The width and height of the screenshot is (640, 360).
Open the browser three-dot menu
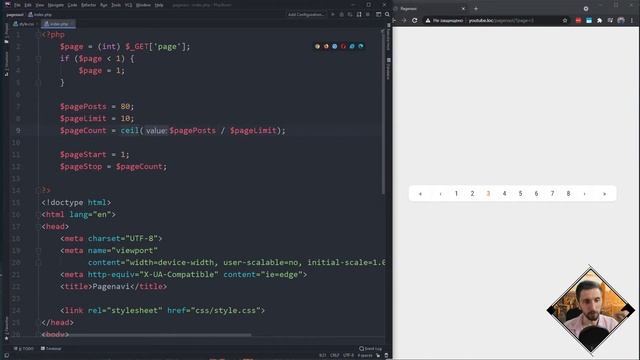point(632,20)
